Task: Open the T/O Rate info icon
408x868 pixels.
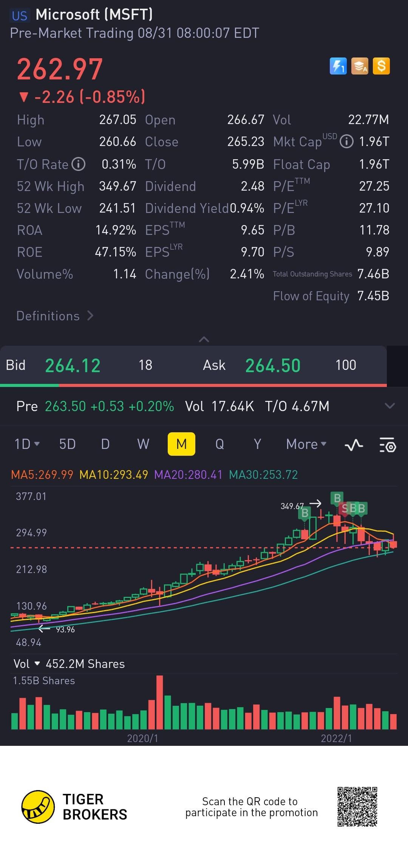Action: (79, 164)
